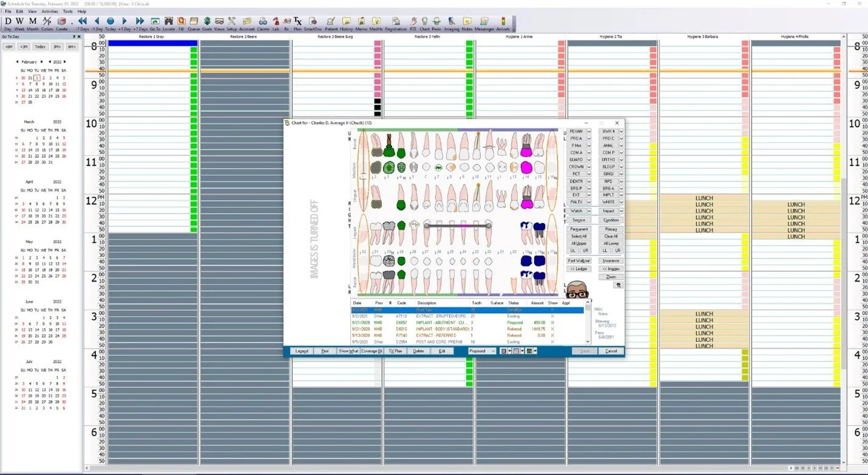Viewport: 868px width, 475px height.
Task: Select the UR quadrant toggle
Action: tap(585, 250)
